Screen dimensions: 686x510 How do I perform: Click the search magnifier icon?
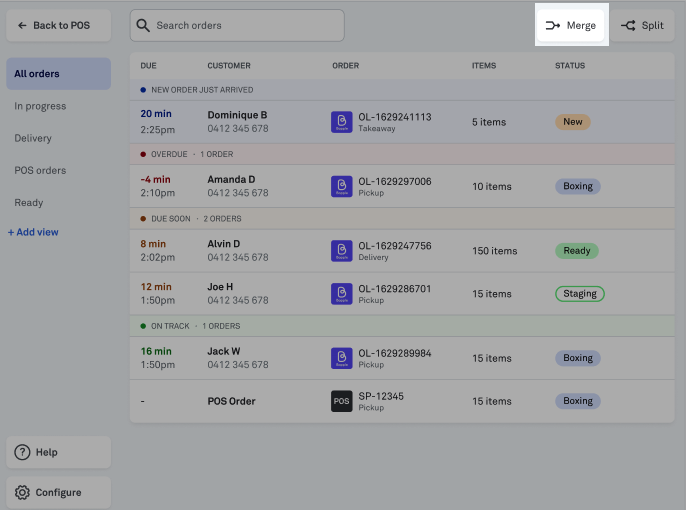[x=143, y=25]
